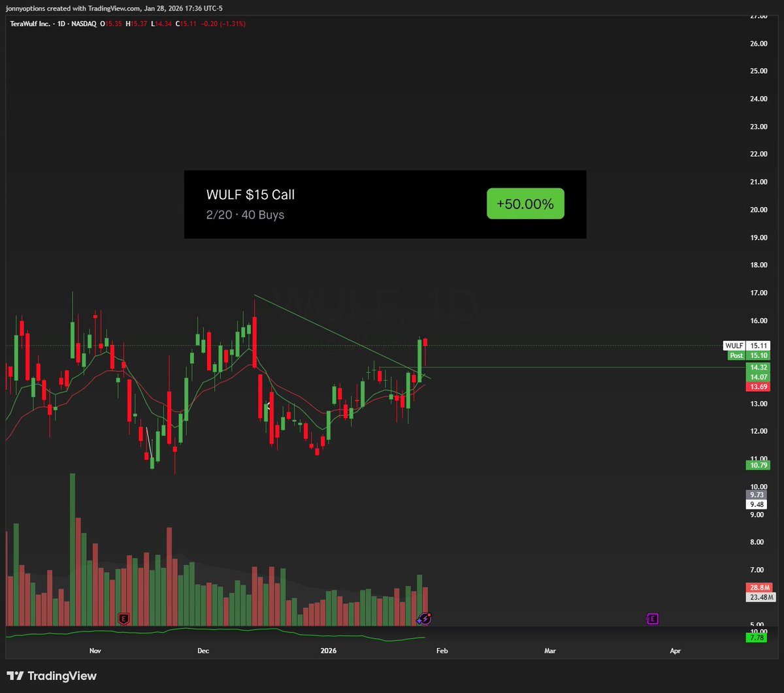Click the 7.78 indicator value label
784x693 pixels.
point(758,637)
